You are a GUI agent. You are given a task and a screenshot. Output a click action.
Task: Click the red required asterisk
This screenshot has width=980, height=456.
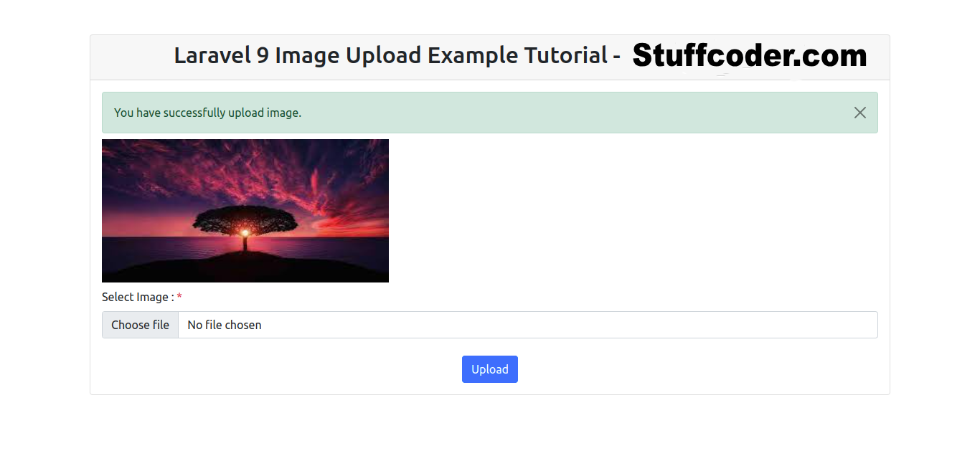pos(179,296)
